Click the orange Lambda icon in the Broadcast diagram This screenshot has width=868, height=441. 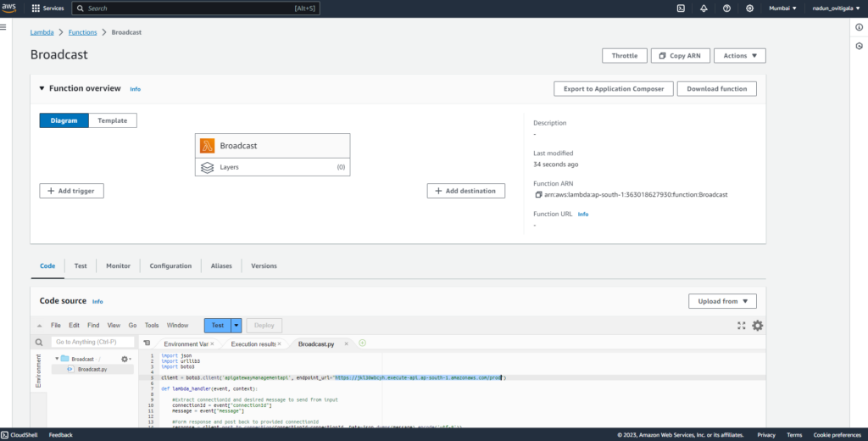point(207,146)
